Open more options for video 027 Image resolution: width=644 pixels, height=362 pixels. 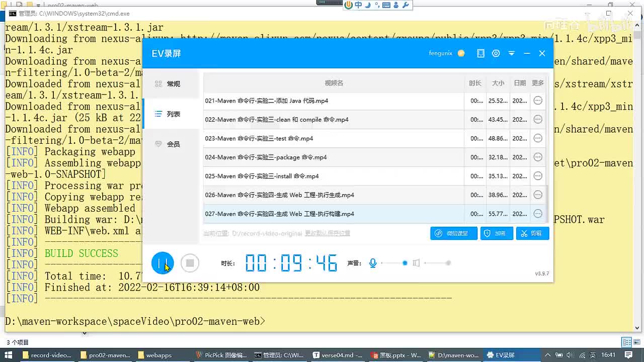[538, 214]
